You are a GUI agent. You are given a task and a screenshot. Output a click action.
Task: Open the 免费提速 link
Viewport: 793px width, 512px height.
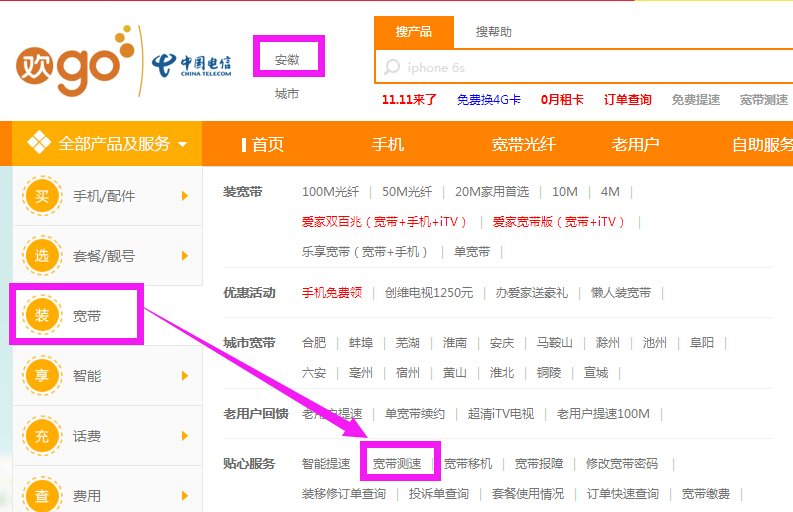point(695,100)
